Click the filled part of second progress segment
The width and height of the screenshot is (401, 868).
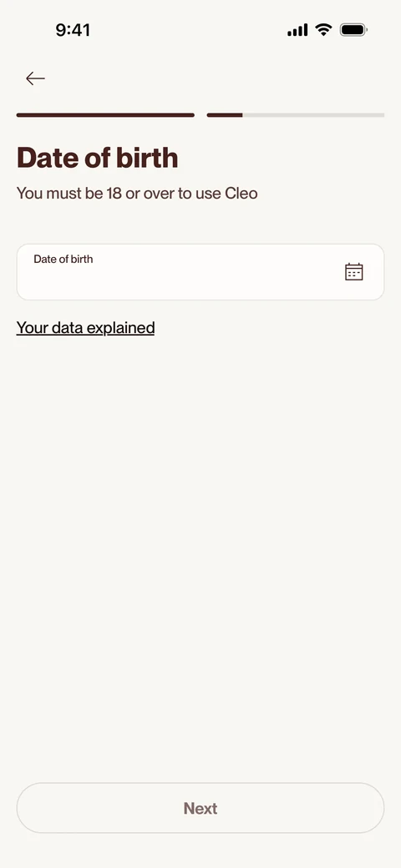225,115
